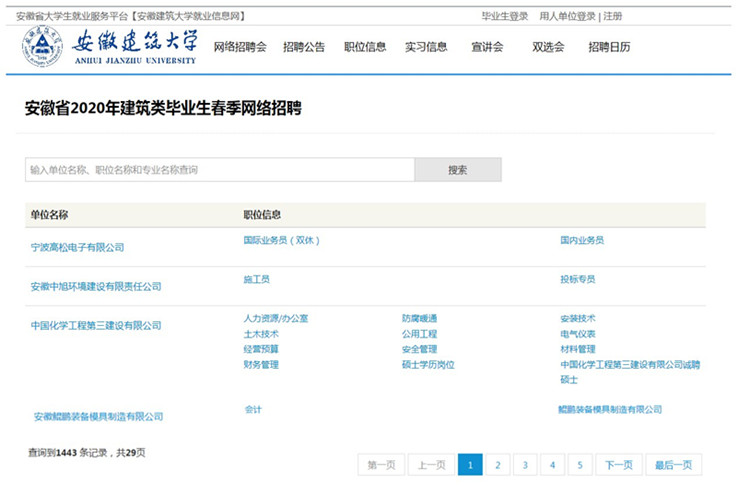The height and width of the screenshot is (486, 737).
Task: Focus the company and position search field
Action: [220, 170]
